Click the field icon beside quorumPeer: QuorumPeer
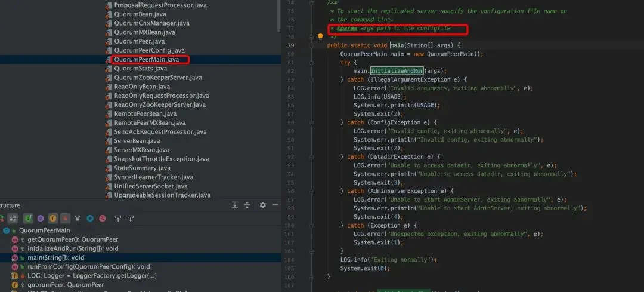 [x=15, y=285]
